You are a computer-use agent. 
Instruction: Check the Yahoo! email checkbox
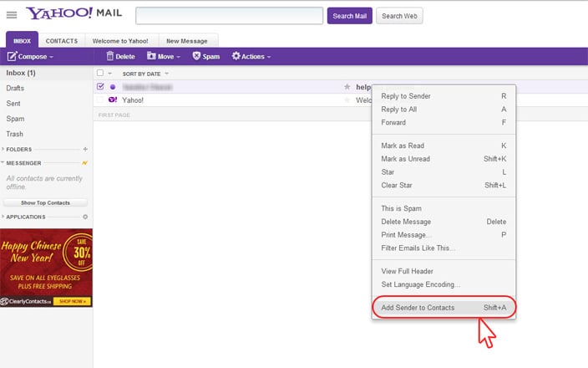point(99,100)
